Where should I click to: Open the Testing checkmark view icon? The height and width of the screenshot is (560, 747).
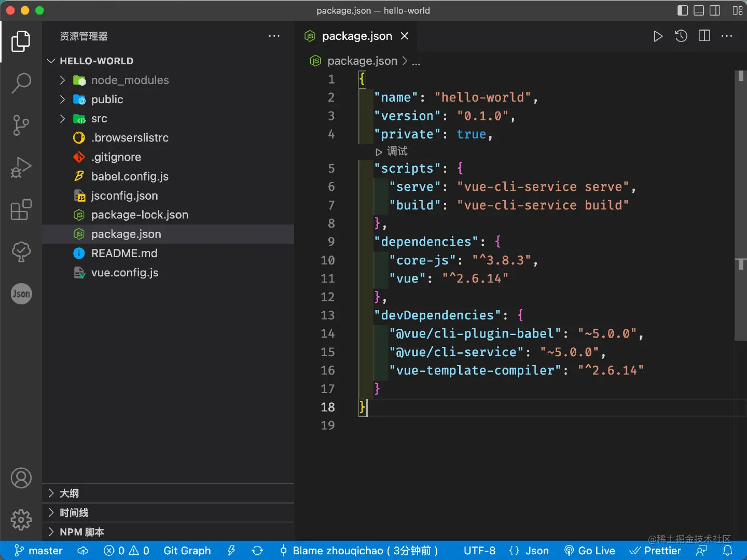[x=21, y=251]
